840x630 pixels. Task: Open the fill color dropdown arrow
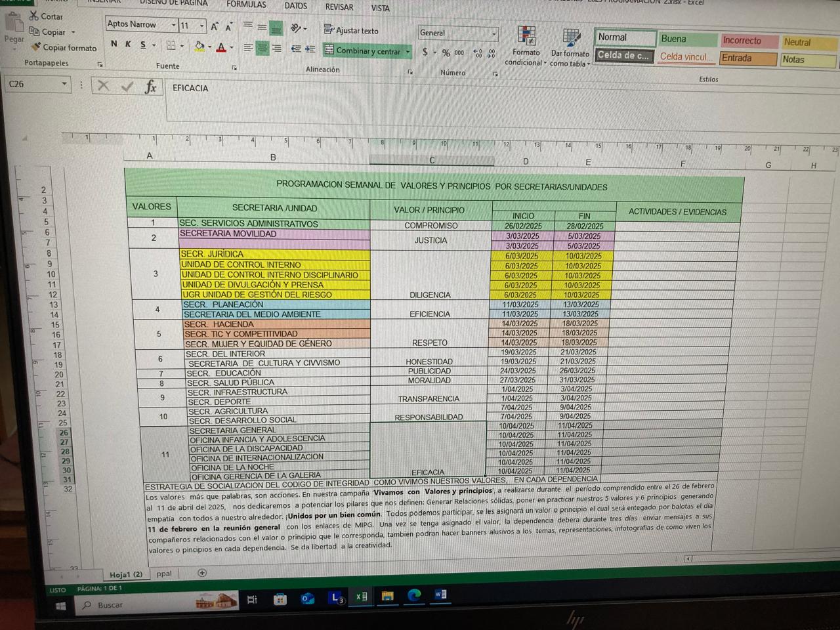click(x=210, y=47)
